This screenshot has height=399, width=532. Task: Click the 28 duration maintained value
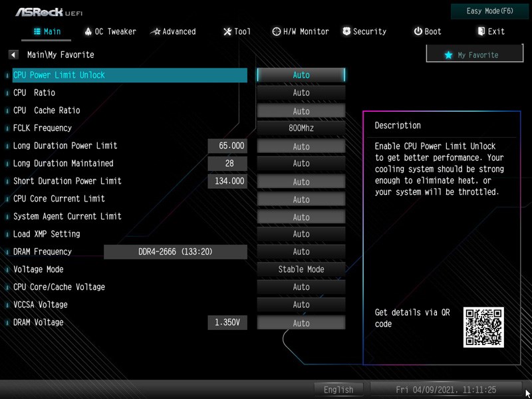227,163
